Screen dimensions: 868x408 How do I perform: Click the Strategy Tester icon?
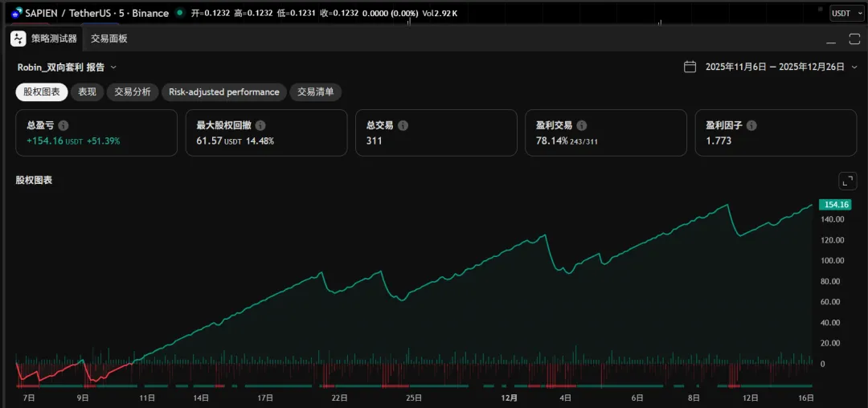click(x=18, y=39)
